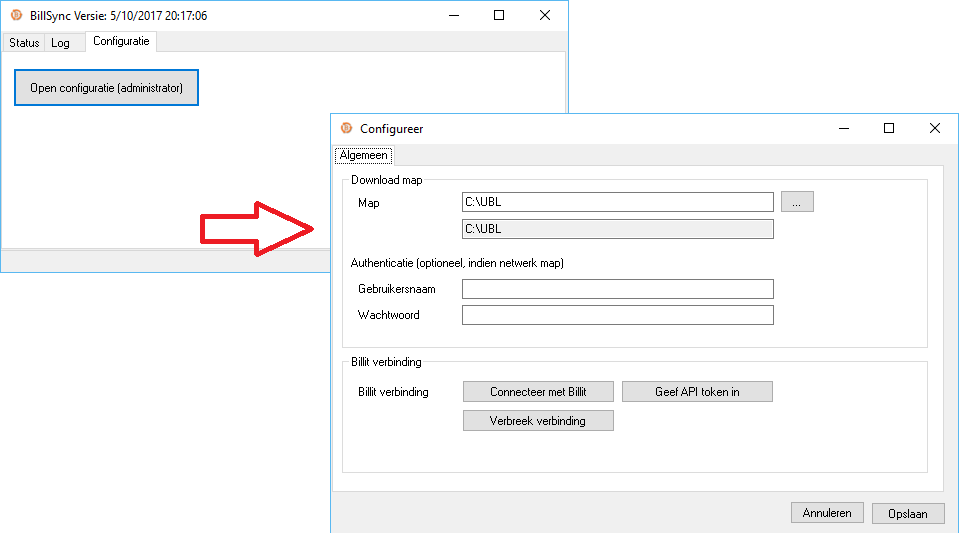The width and height of the screenshot is (977, 533).
Task: Minimize the Configureer window
Action: point(844,128)
